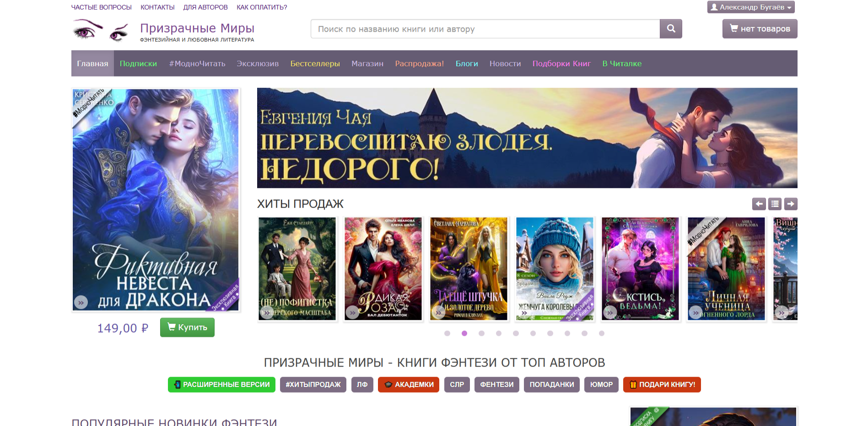Image resolution: width=868 pixels, height=426 pixels.
Task: Click quick-view arrow on Та ещё штучка cover
Action: [x=438, y=312]
